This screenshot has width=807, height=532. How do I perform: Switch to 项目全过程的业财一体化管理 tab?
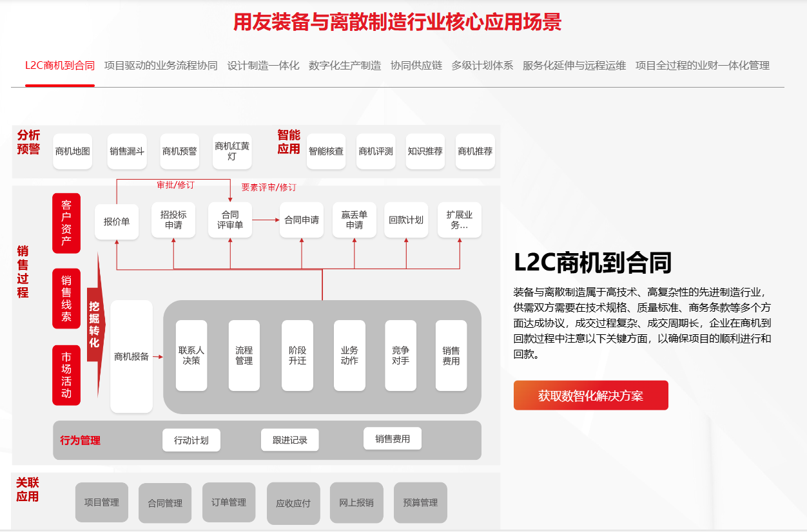703,65
